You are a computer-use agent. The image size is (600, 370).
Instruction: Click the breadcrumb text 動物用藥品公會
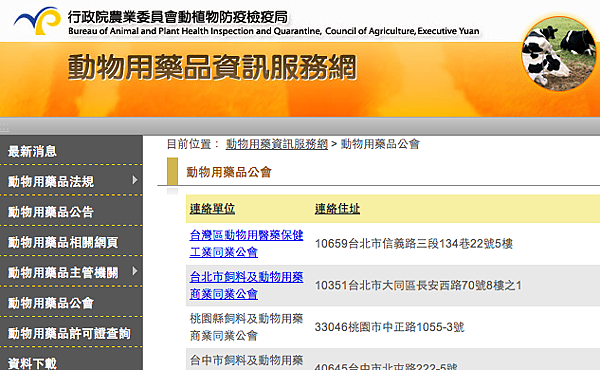click(x=380, y=144)
